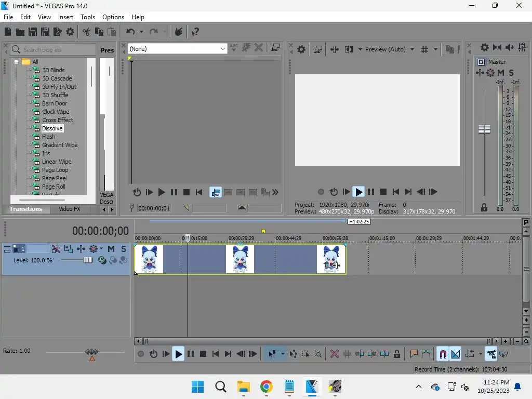Click the Lock event padlock icon

tap(396, 354)
